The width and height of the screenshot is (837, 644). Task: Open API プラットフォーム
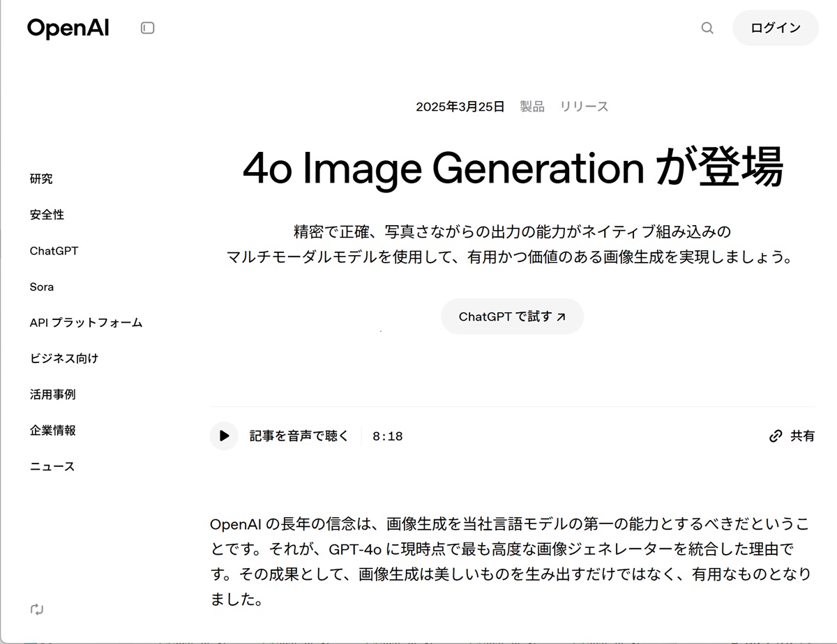point(86,323)
